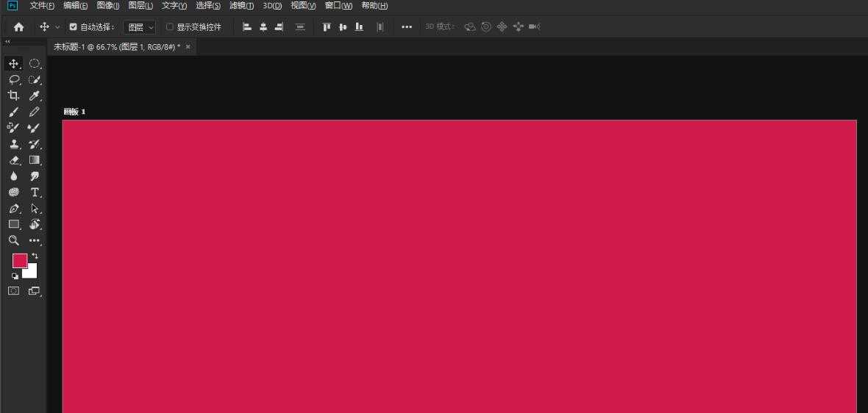Select the Eyedropper tool
Viewport: 868px width, 413px height.
[x=34, y=96]
